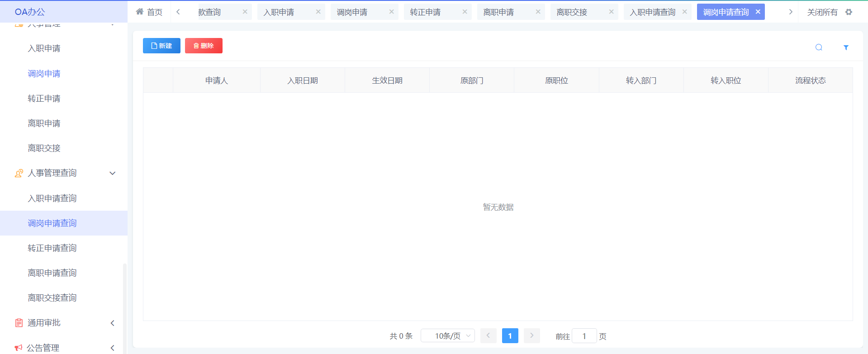This screenshot has height=354, width=868.
Task: Open the filter funnel icon
Action: pyautogui.click(x=846, y=47)
